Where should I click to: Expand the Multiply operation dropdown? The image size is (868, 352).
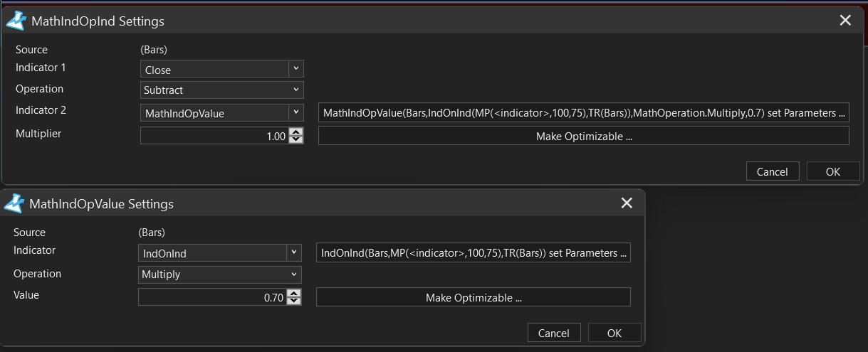(220, 274)
